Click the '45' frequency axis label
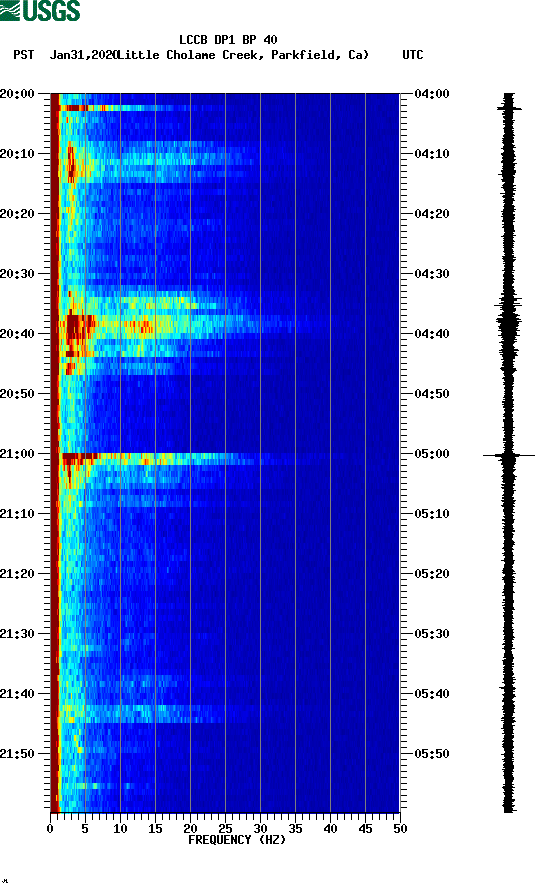This screenshot has height=892, width=552. tap(365, 829)
